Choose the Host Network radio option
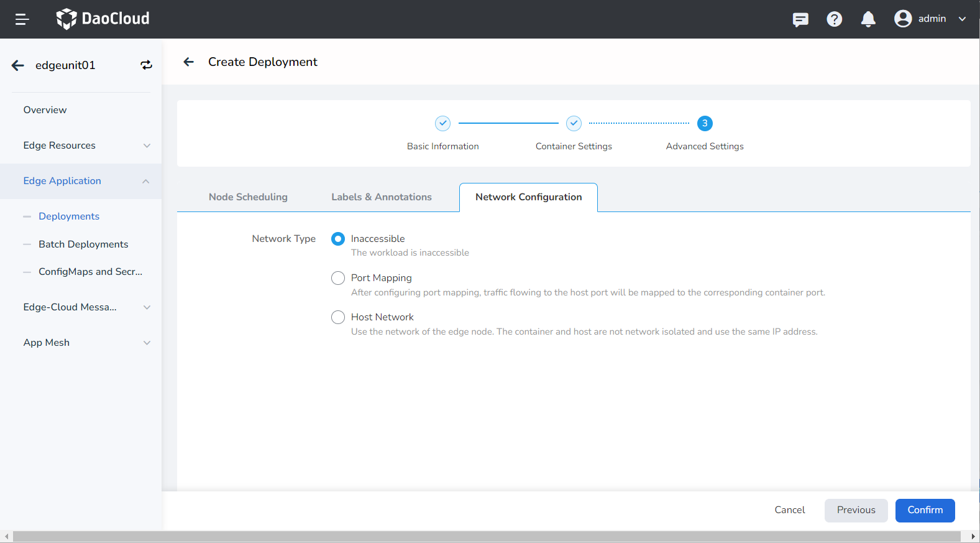The image size is (980, 543). click(338, 317)
